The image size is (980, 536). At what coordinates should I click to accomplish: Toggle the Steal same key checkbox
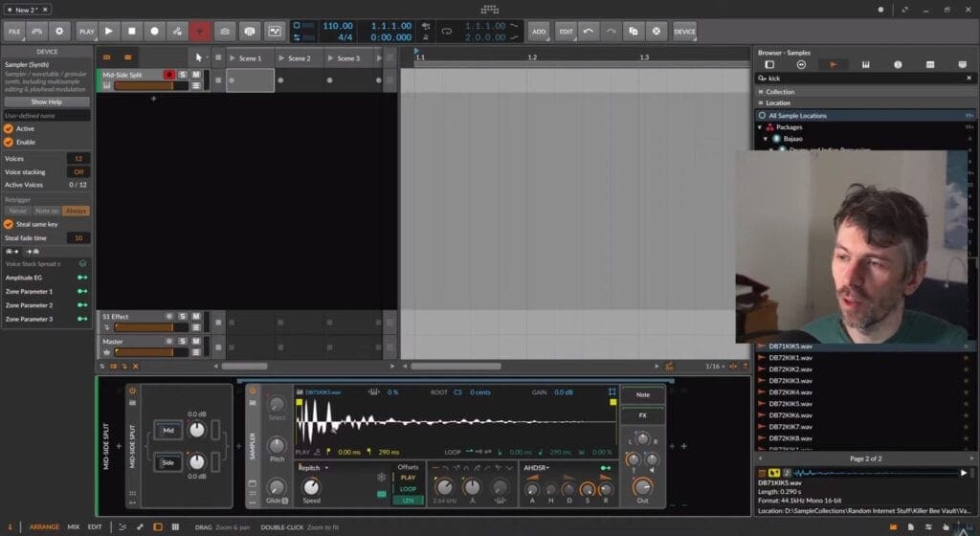(9, 224)
